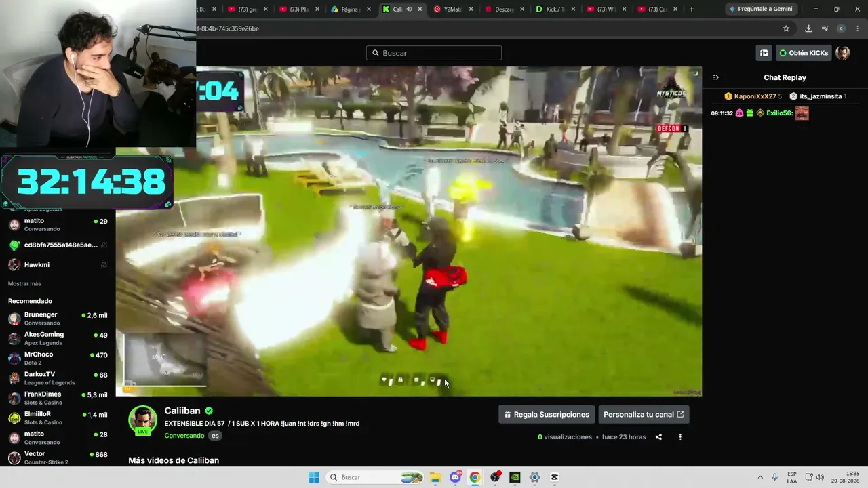
Task: Open OBS Studio from the taskbar
Action: pyautogui.click(x=495, y=477)
